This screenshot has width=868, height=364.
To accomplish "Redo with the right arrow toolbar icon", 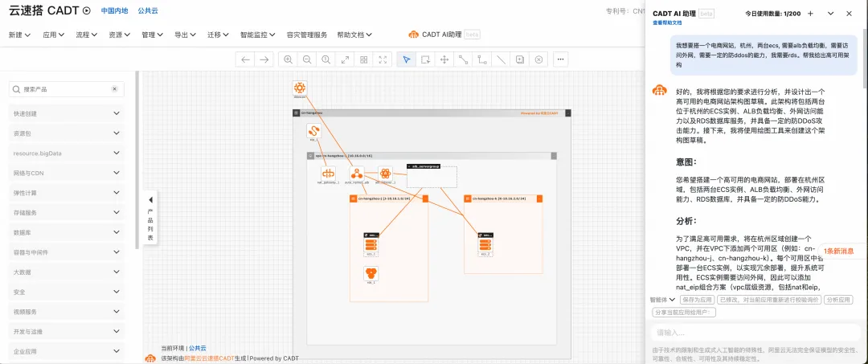I will (264, 59).
